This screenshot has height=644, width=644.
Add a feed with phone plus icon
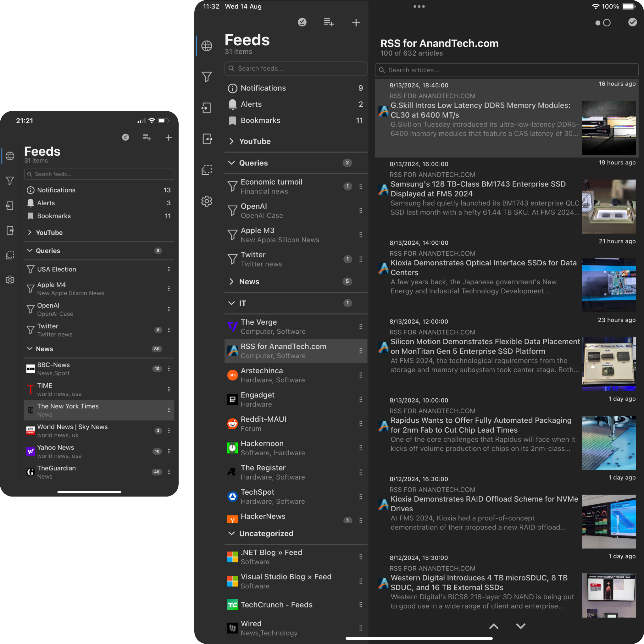click(169, 137)
